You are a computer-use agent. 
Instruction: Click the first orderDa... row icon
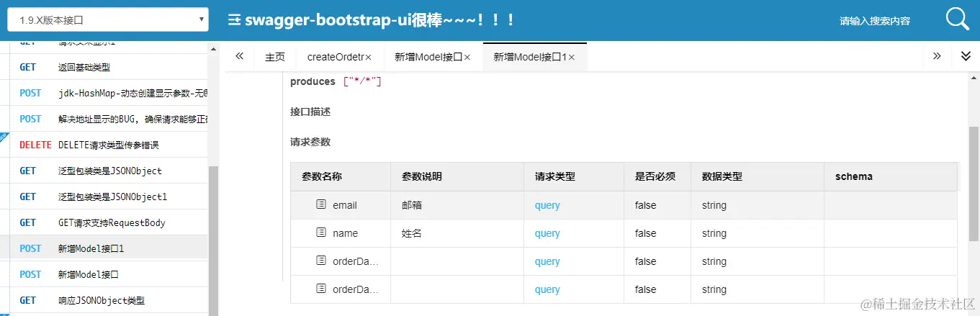coord(321,261)
